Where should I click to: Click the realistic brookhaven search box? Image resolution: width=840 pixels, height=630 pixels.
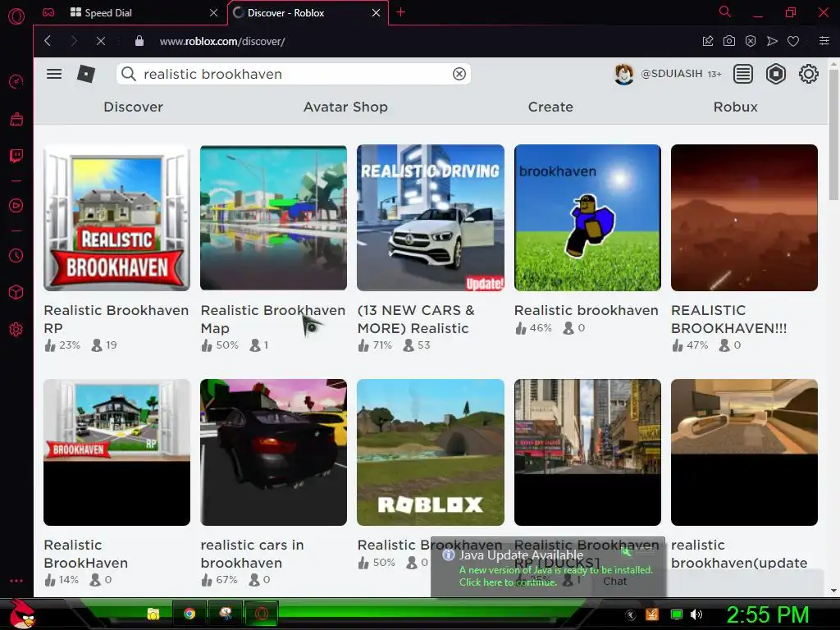(x=294, y=74)
